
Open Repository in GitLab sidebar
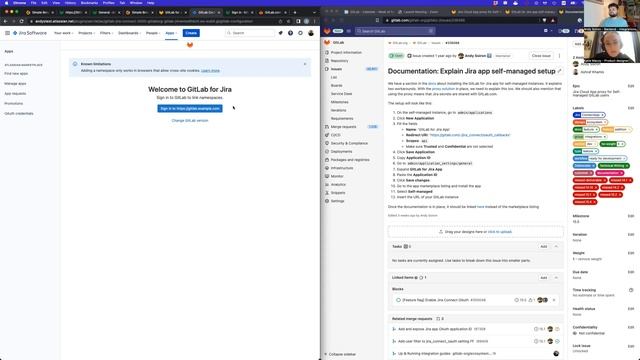(x=339, y=61)
